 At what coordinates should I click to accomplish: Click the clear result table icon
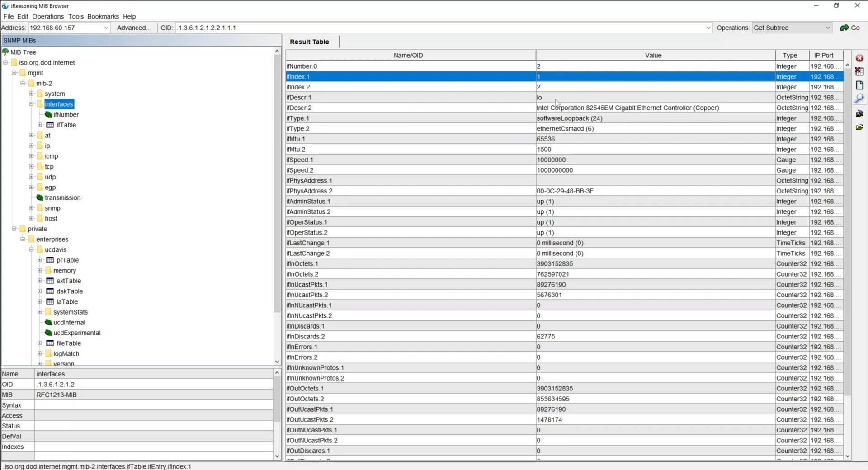[x=859, y=72]
